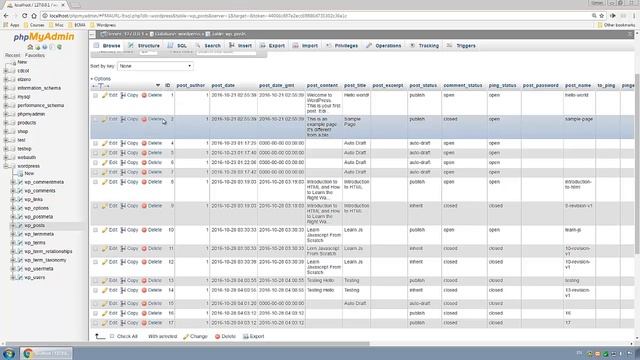Expand the mysql database node
The height and width of the screenshot is (360, 640).
point(6,97)
